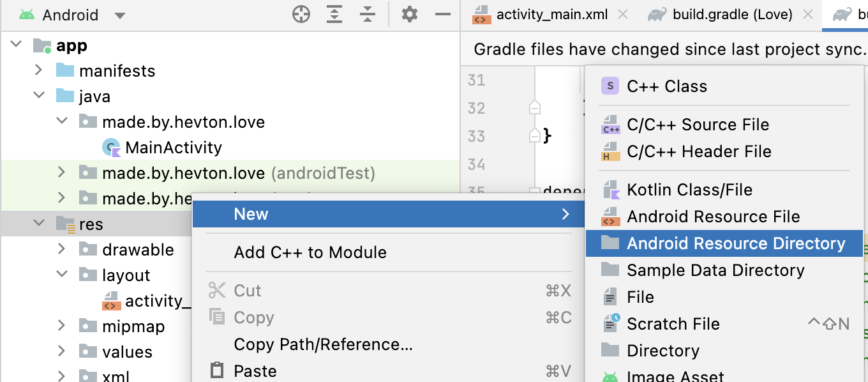Click the Select Opened File target icon
Screen dimensions: 868x382
pyautogui.click(x=301, y=14)
